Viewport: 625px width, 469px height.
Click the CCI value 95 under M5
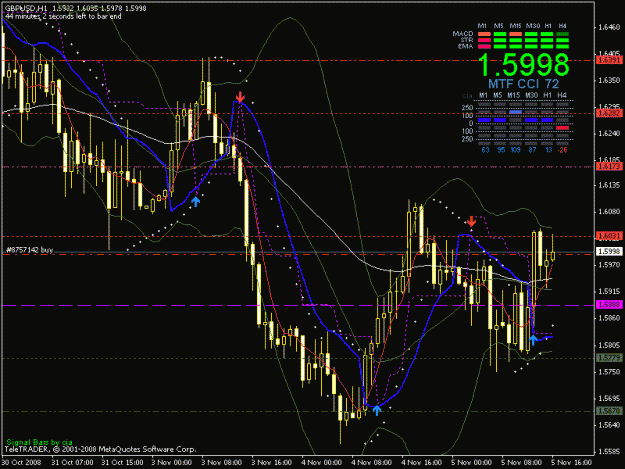(501, 150)
